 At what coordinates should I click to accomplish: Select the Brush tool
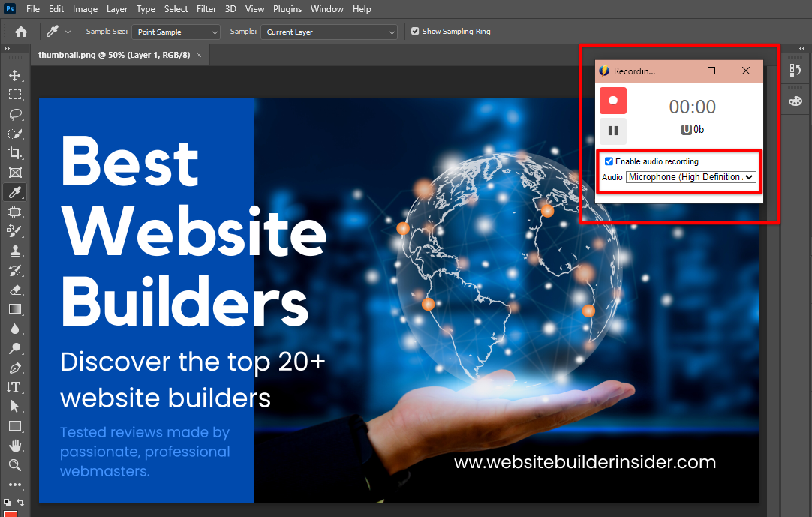point(15,231)
